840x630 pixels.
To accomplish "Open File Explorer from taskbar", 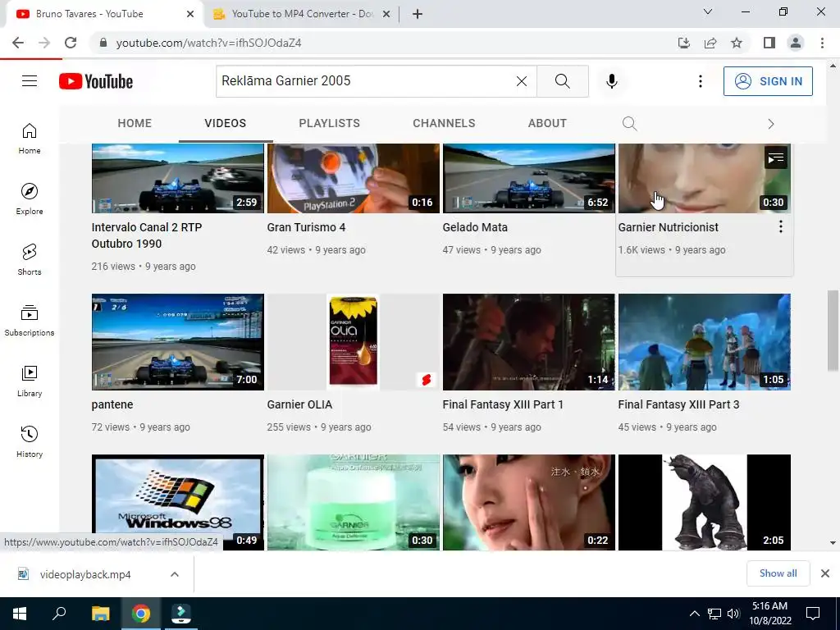I will click(100, 614).
